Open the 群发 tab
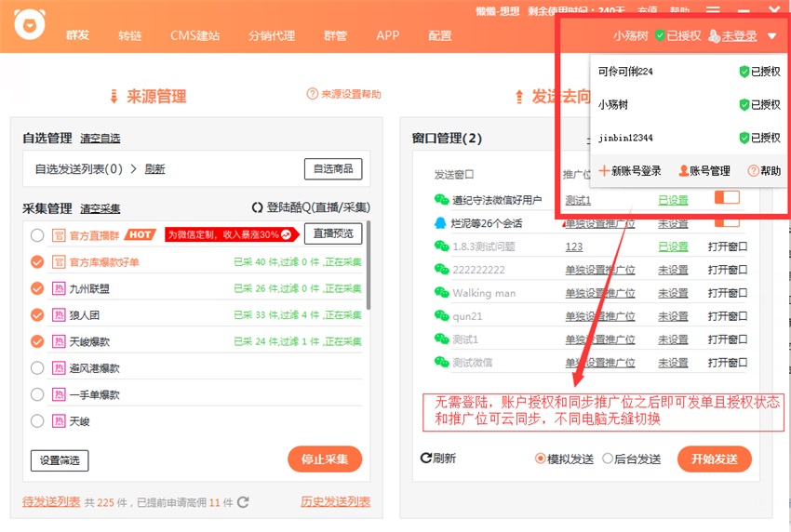Screen dimensions: 791x532 (77, 35)
